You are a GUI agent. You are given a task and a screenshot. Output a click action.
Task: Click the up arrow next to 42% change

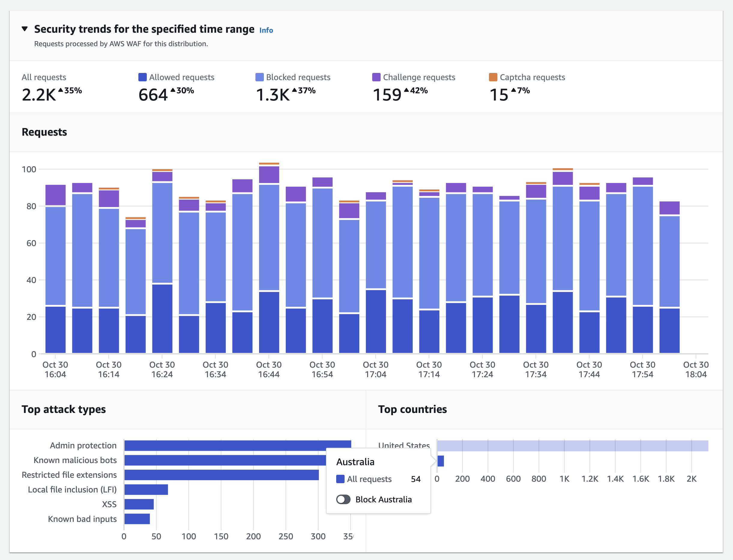pos(406,90)
